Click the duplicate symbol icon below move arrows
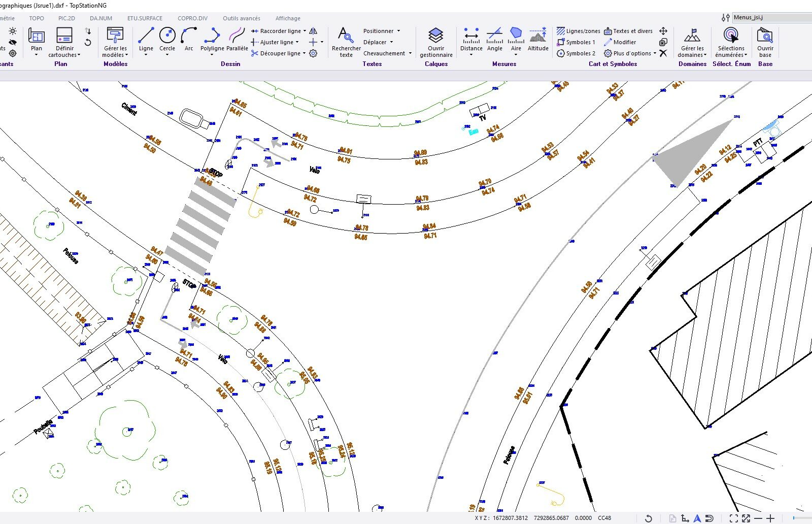 [663, 42]
